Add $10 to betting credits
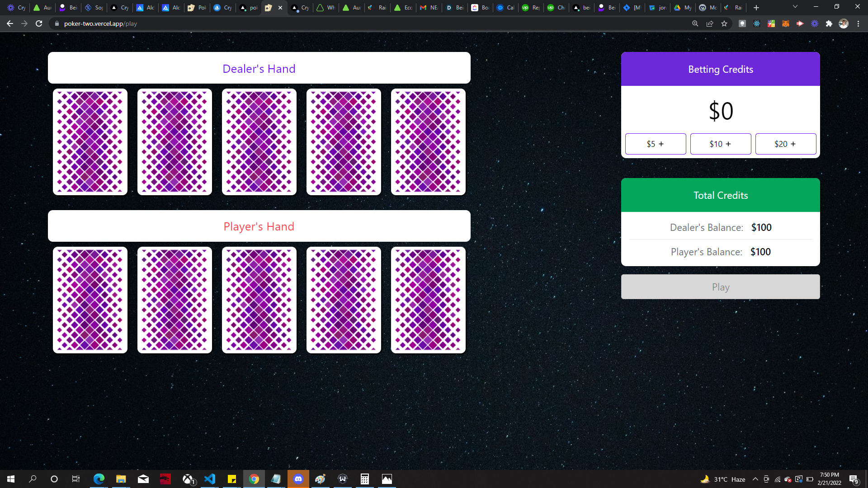 click(720, 144)
